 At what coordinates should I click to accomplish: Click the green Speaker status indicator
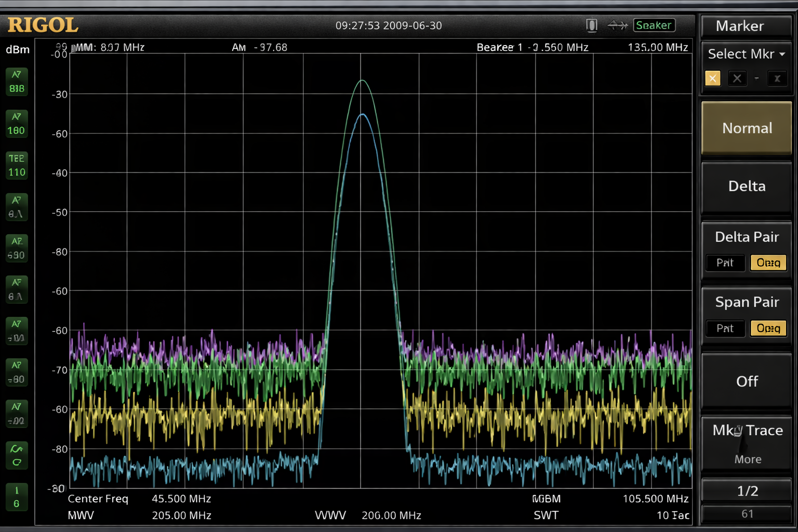point(654,25)
